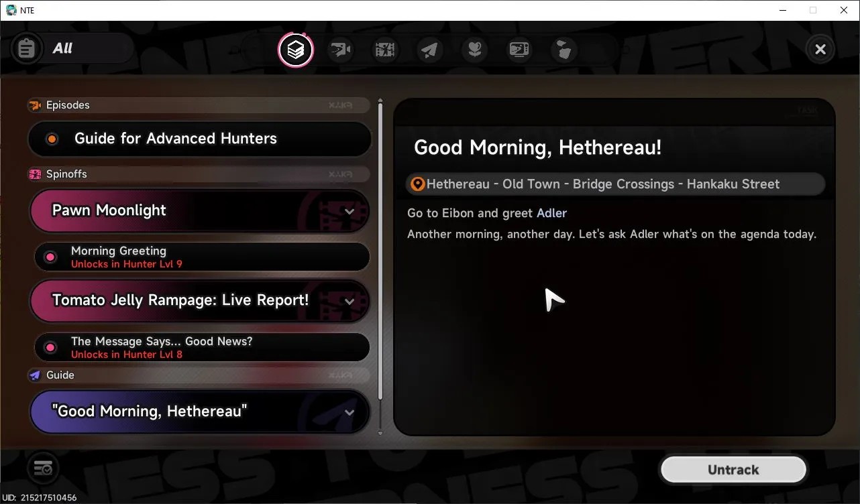Select The Message Says... Good News? radio dot
Image resolution: width=860 pixels, height=504 pixels.
50,347
